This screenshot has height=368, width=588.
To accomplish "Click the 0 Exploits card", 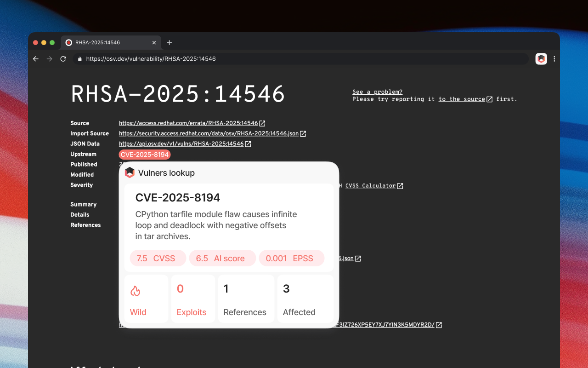I will click(193, 299).
